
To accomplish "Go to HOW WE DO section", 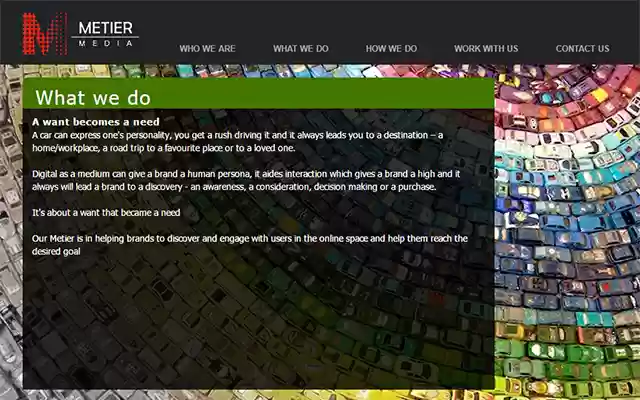I will pos(391,49).
